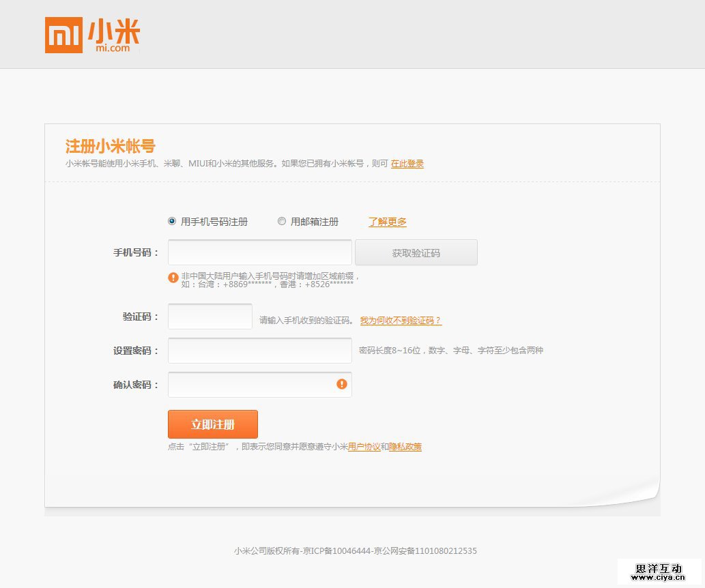Submit with the 立即注册 button
The height and width of the screenshot is (588, 705).
(x=213, y=424)
